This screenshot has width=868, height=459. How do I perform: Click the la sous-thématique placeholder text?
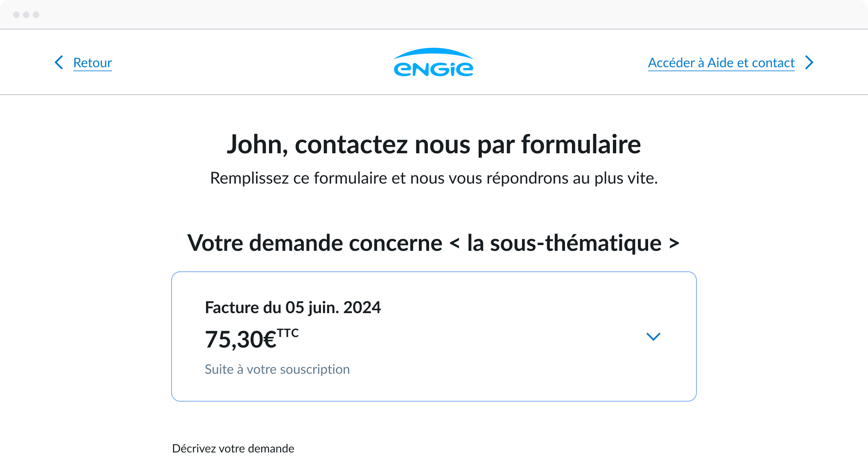(x=564, y=243)
